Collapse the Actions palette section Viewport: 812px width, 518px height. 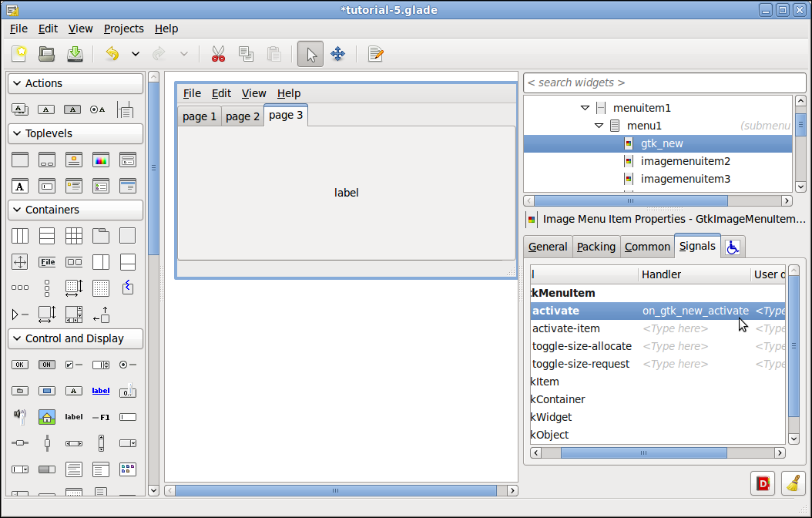pyautogui.click(x=75, y=83)
